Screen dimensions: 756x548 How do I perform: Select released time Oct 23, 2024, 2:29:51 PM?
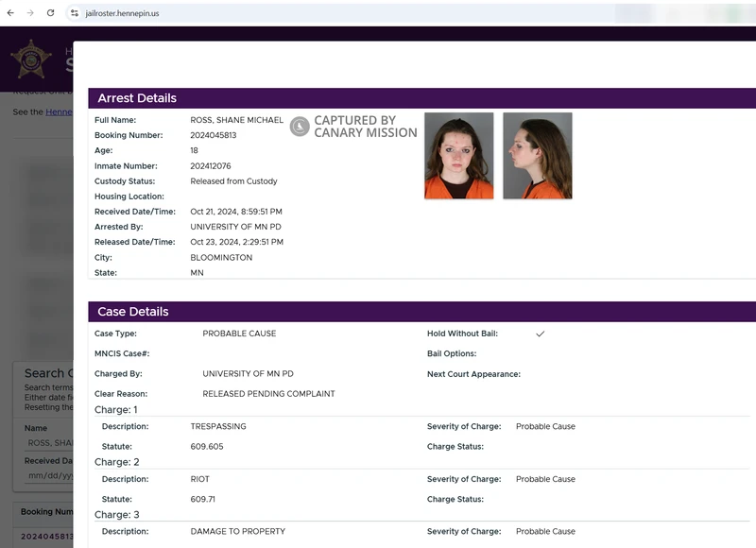tap(237, 242)
